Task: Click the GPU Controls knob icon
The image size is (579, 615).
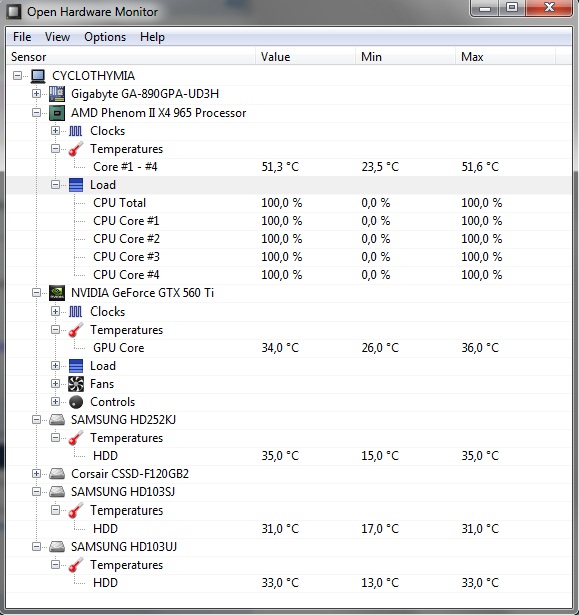Action: 76,402
